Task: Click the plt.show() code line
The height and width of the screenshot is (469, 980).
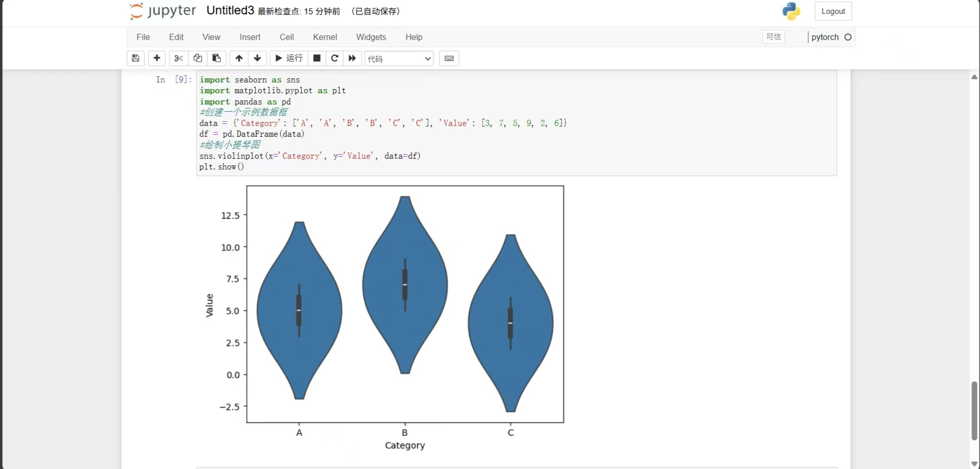Action: click(x=222, y=167)
